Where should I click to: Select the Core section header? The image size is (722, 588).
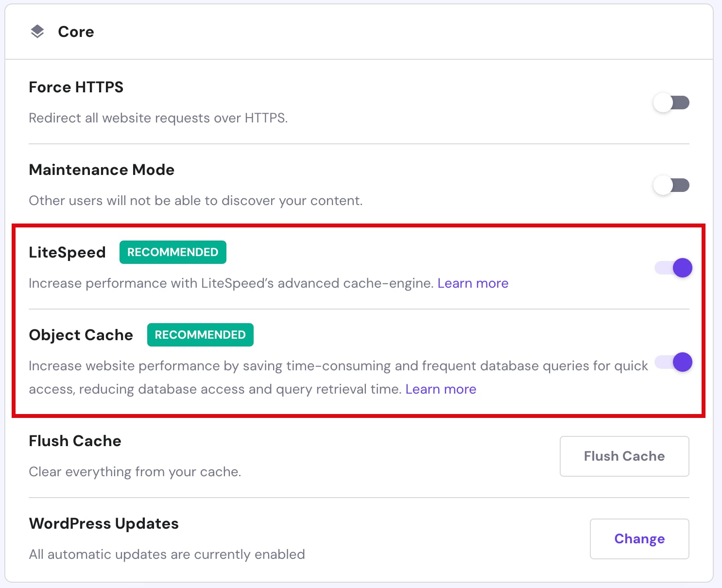(x=76, y=31)
